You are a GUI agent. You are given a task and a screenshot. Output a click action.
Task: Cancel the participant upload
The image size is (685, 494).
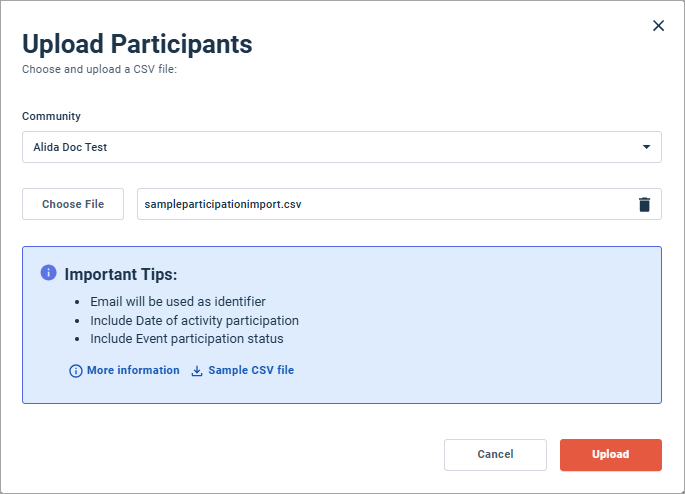coord(495,455)
